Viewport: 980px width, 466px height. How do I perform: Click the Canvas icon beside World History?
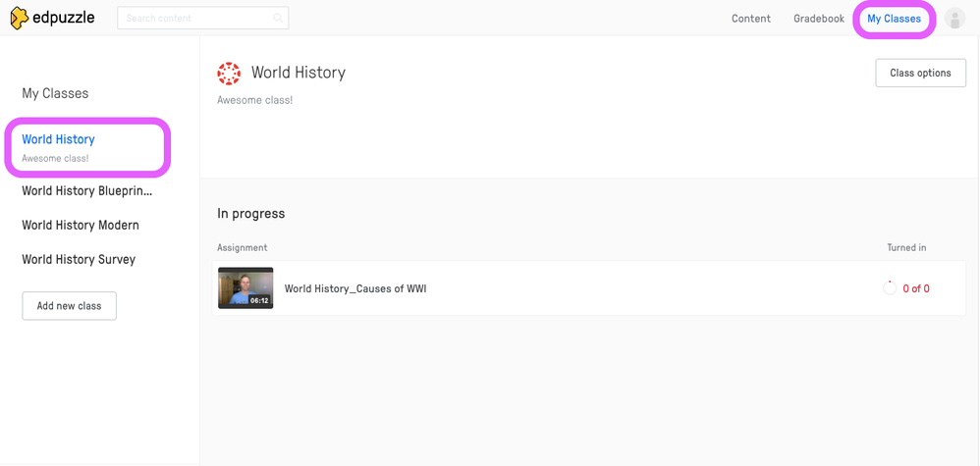[229, 73]
